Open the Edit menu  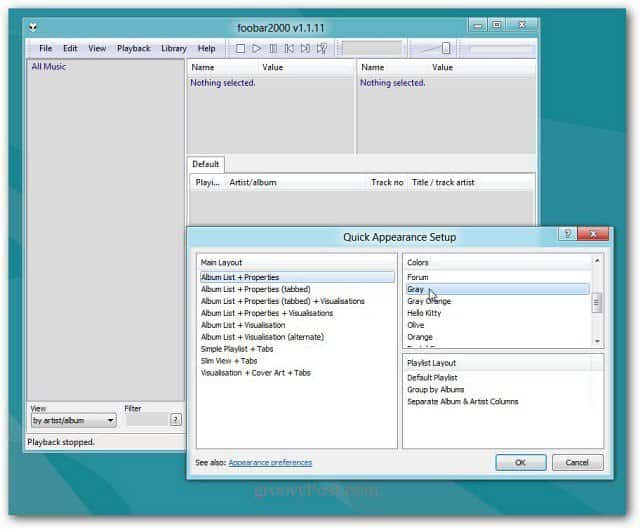pos(70,48)
